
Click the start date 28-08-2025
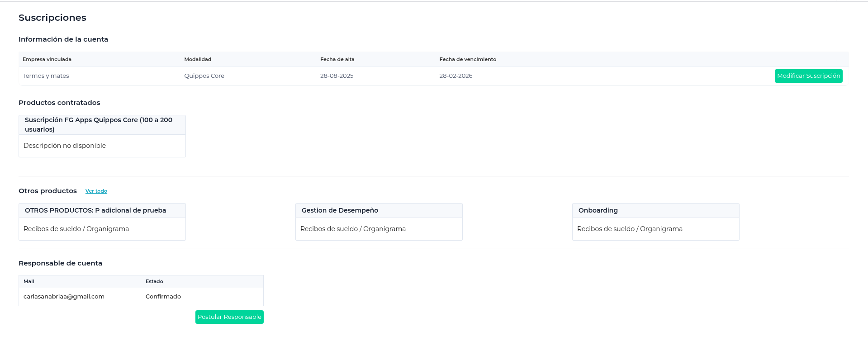[337, 76]
